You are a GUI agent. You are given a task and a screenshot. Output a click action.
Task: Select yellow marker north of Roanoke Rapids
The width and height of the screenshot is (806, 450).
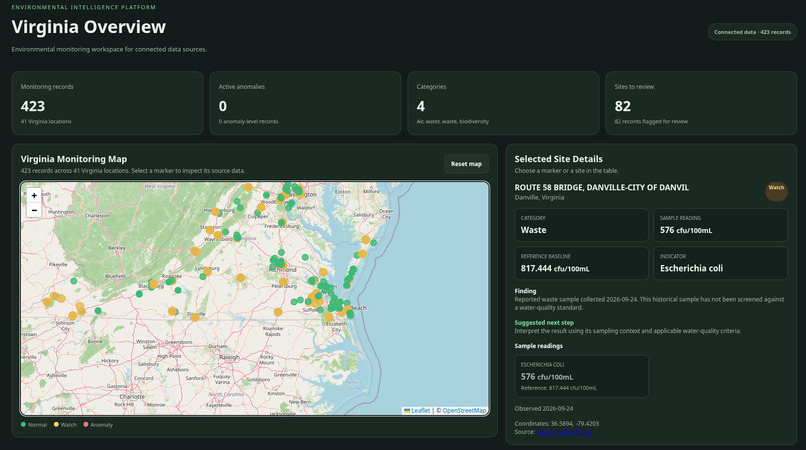278,312
